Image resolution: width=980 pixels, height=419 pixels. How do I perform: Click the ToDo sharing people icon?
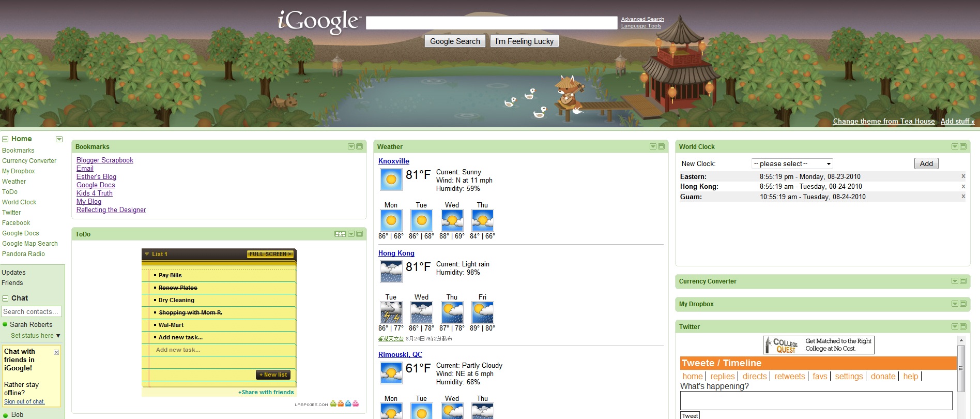340,234
